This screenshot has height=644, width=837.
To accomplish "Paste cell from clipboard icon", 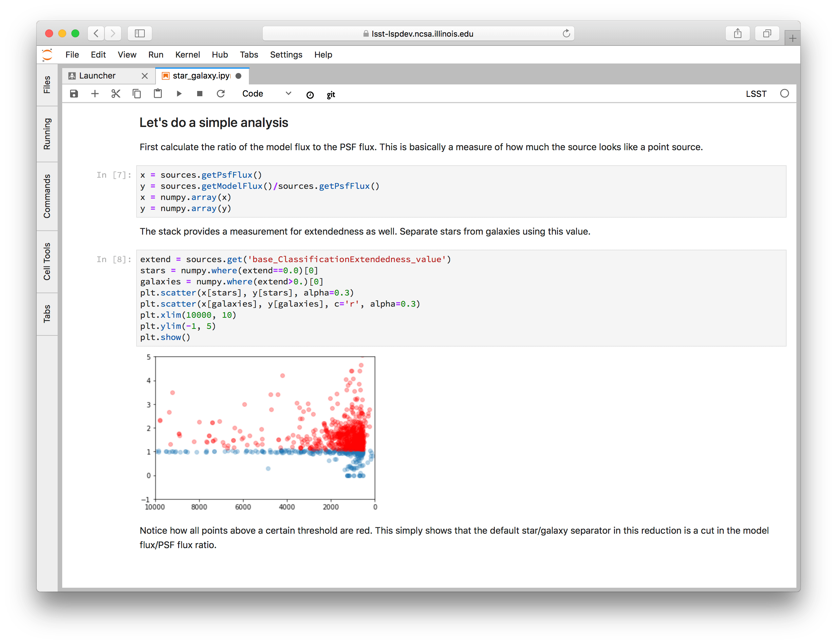I will pos(158,94).
